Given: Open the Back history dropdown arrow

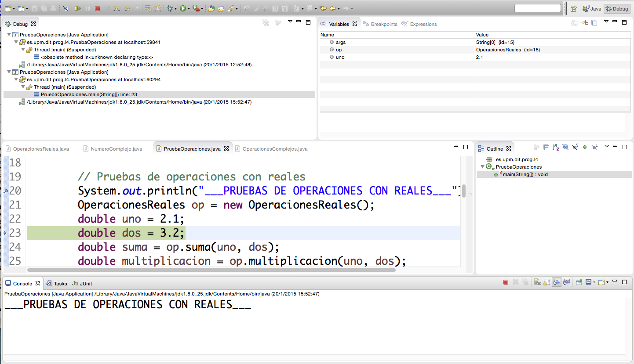Looking at the screenshot, I should coord(339,9).
